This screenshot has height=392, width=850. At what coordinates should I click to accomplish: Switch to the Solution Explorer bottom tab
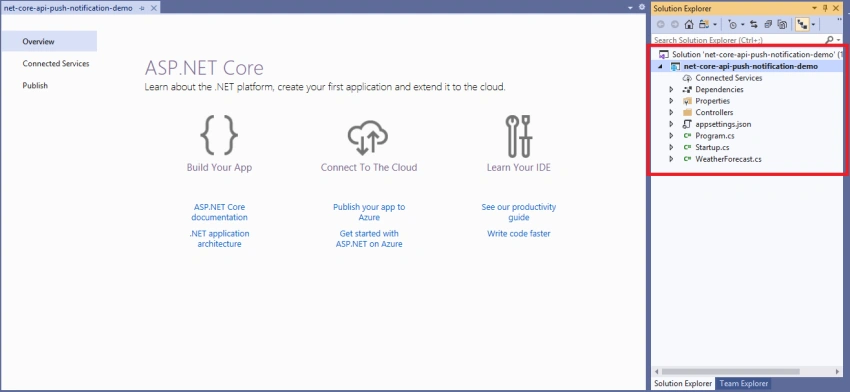(x=683, y=383)
